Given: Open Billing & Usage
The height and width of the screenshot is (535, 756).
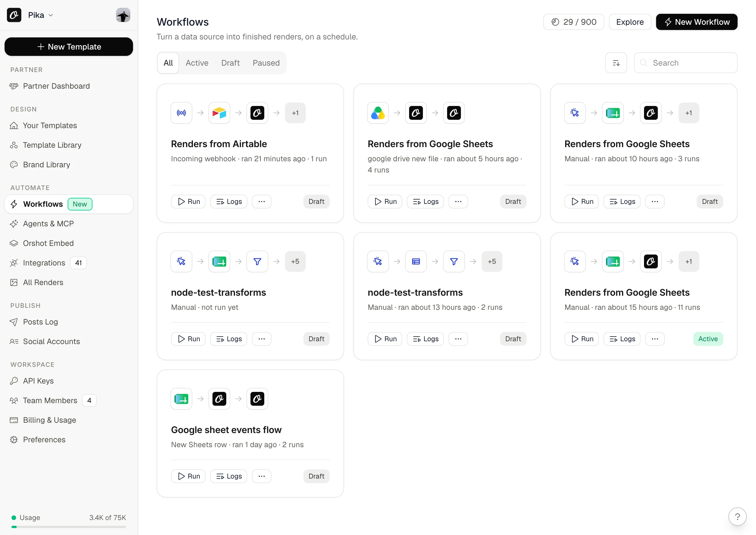Looking at the screenshot, I should (x=69, y=420).
